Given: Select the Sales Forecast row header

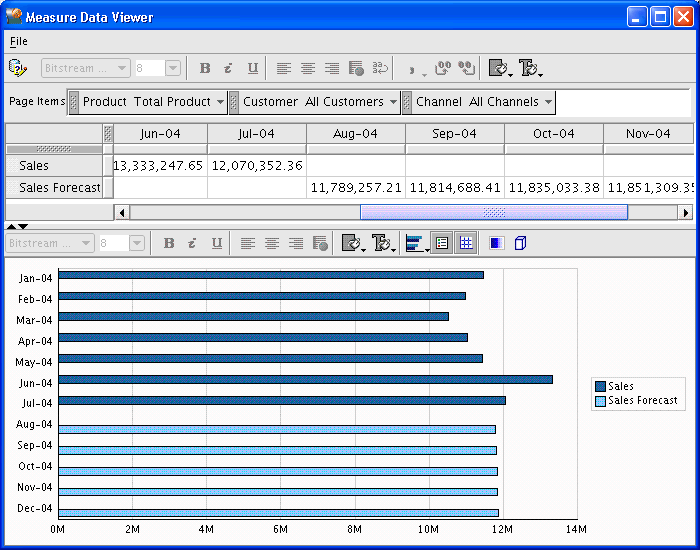Looking at the screenshot, I should click(x=54, y=188).
